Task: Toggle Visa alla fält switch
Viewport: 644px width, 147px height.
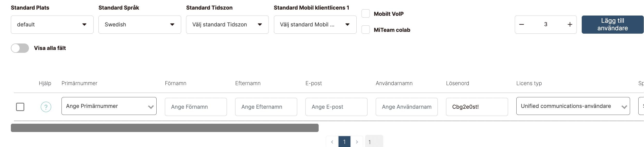Action: coord(20,48)
